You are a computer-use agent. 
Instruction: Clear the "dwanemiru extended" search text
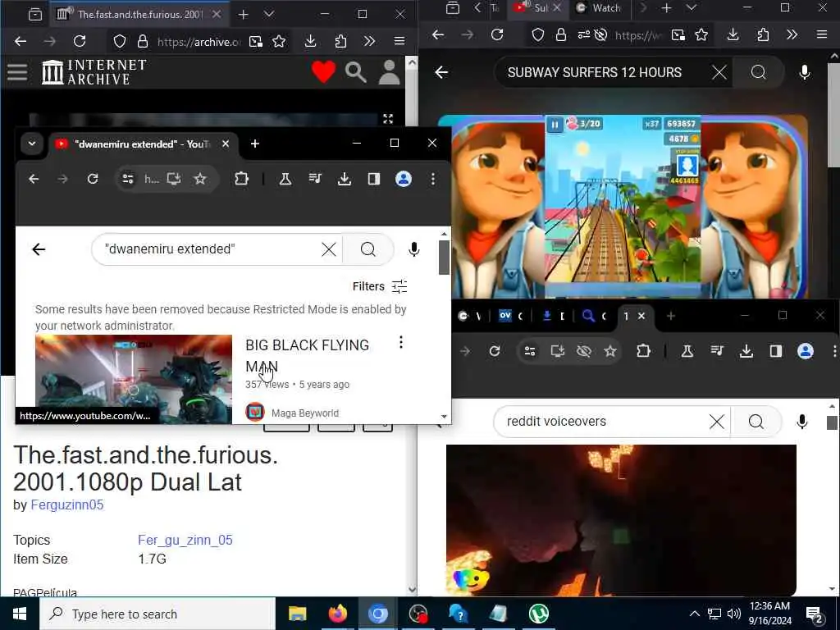329,249
